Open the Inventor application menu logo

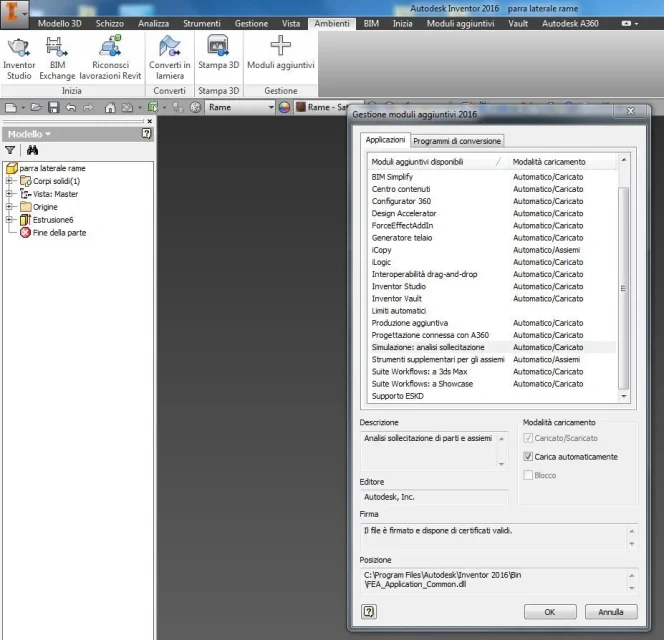coord(14,14)
